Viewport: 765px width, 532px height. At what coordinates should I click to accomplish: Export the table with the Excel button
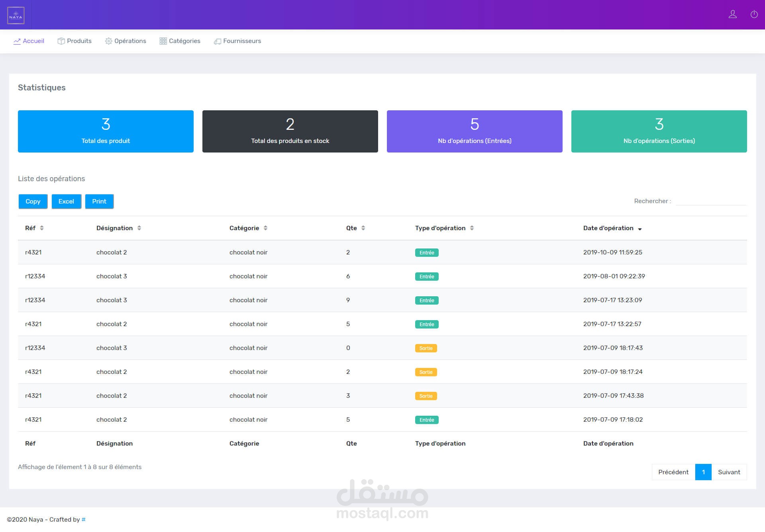pos(66,201)
